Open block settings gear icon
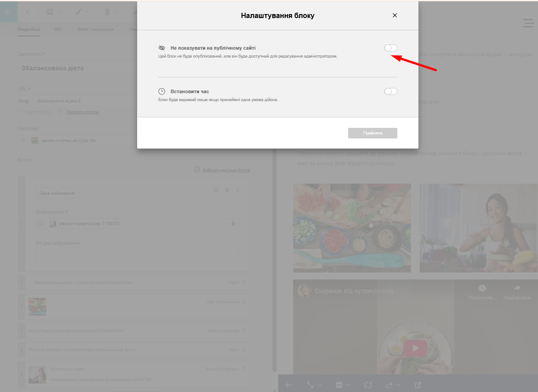 pyautogui.click(x=227, y=190)
